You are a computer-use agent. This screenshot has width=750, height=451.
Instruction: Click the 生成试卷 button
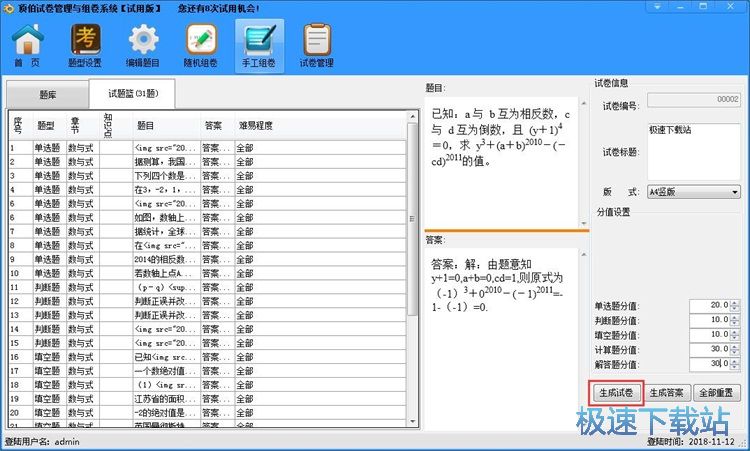[x=616, y=393]
